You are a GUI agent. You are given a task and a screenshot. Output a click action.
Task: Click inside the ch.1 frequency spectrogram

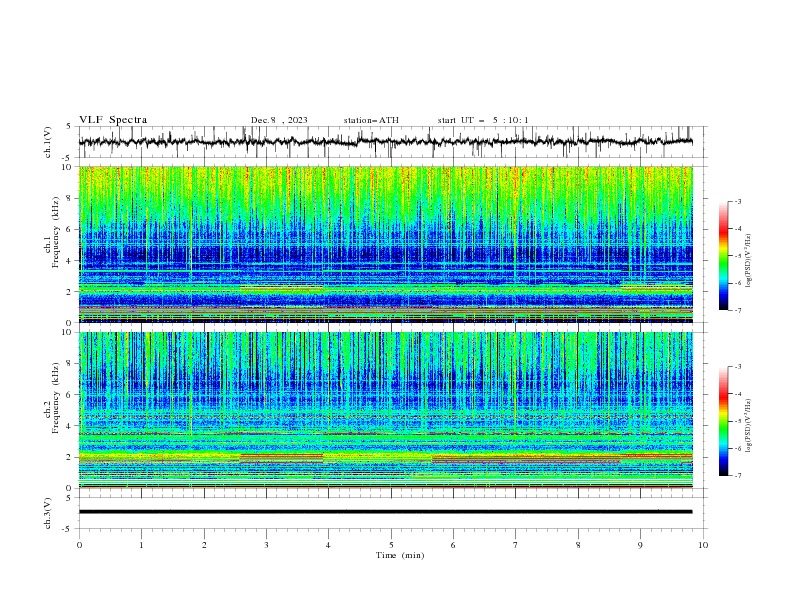[x=385, y=244]
